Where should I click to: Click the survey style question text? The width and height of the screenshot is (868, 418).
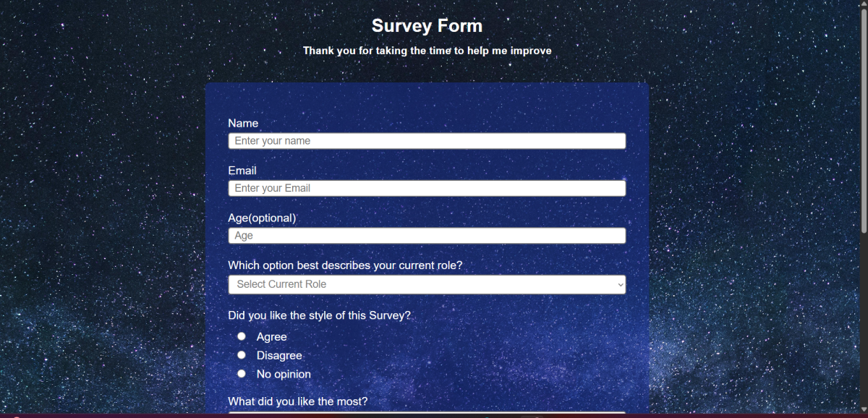(319, 315)
